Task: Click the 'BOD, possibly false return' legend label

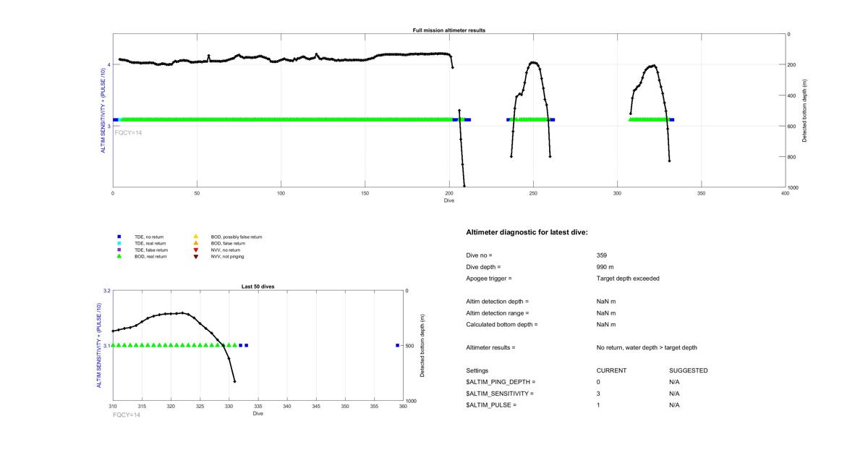Action: (x=237, y=237)
